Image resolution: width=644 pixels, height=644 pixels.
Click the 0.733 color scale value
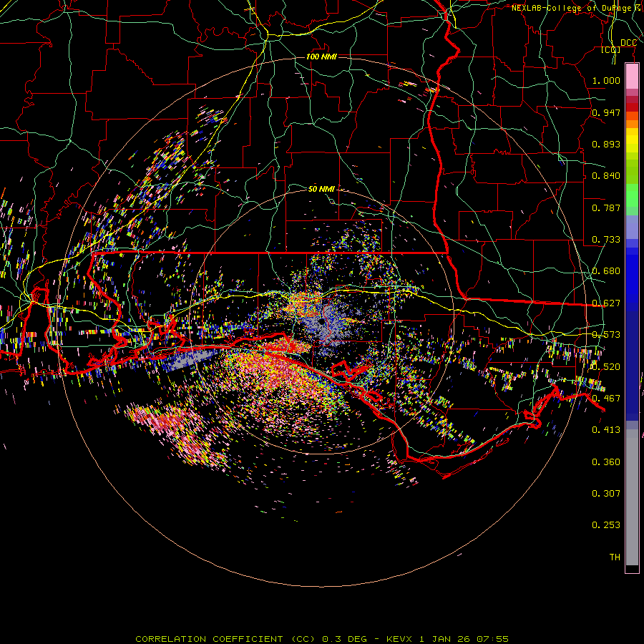(x=606, y=240)
